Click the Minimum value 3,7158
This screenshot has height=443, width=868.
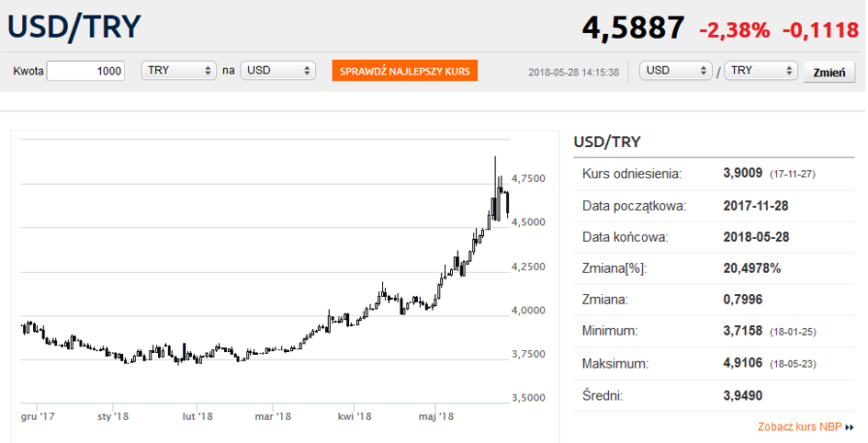[x=743, y=331]
